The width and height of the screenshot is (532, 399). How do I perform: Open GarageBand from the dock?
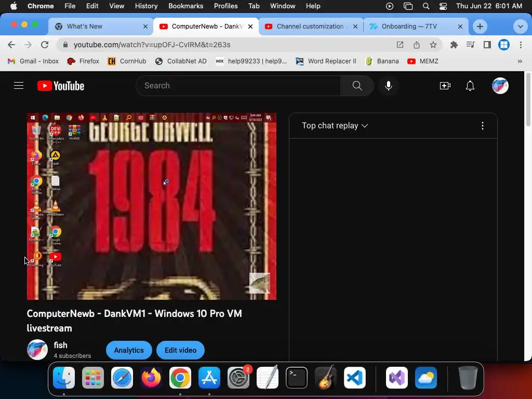326,378
